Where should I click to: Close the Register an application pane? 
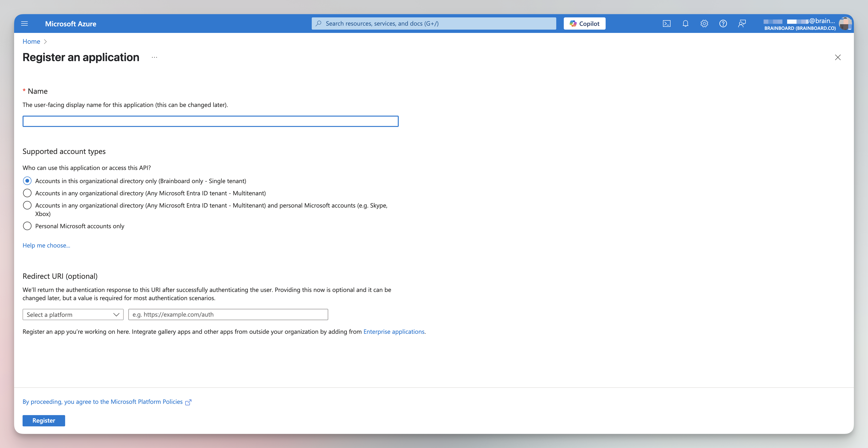coord(838,58)
